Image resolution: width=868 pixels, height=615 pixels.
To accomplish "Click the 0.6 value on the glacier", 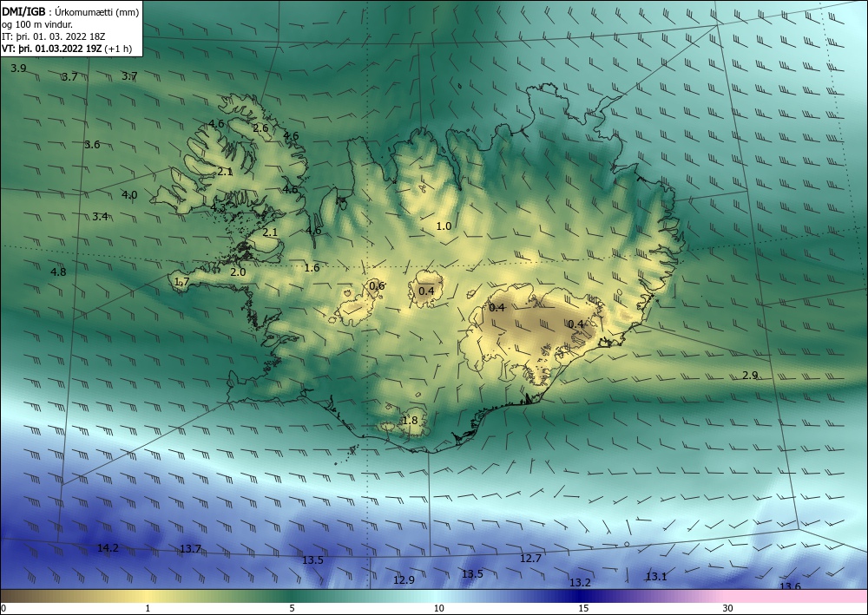I will [x=377, y=286].
